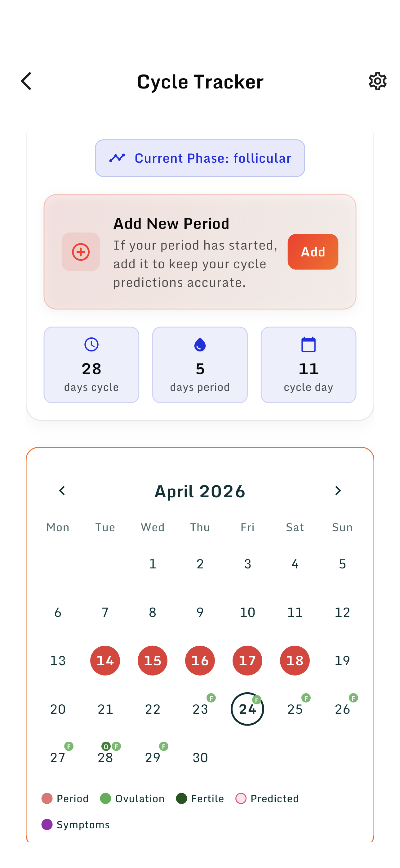Choose April 30 in the calendar
The height and width of the screenshot is (868, 400).
coord(200,757)
